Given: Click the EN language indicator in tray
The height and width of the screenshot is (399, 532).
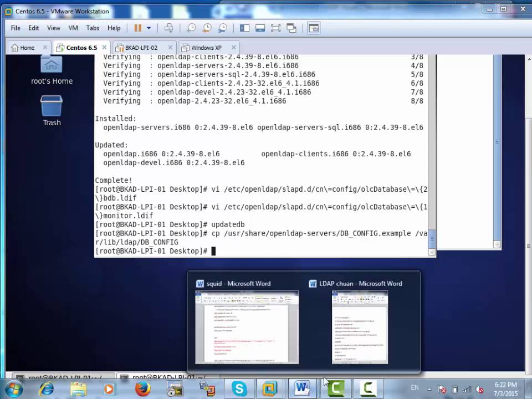Looking at the screenshot, I should click(x=415, y=387).
